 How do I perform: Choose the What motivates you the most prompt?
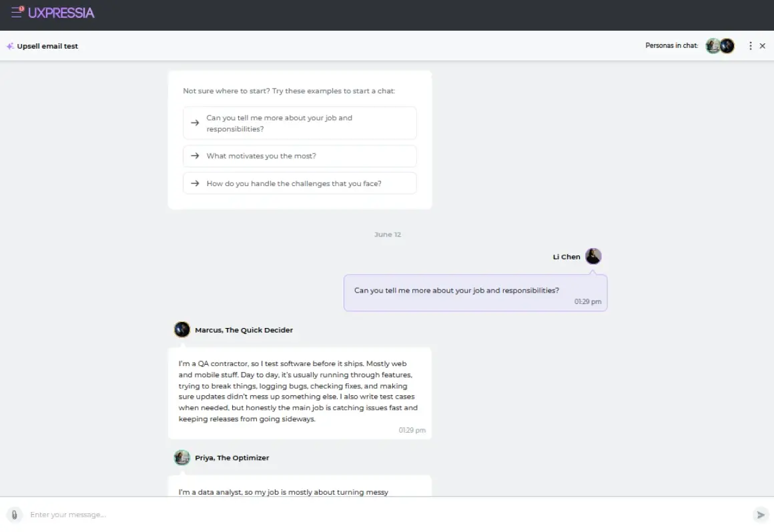(300, 156)
